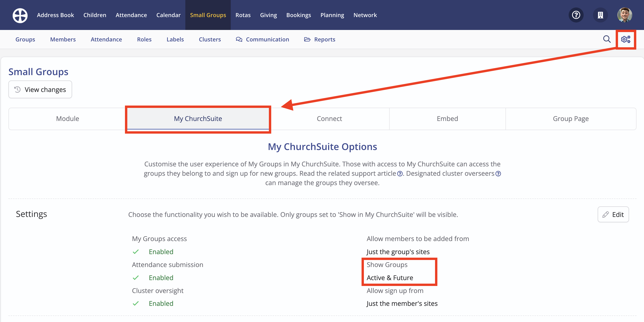Open Bookings module
This screenshot has width=644, height=322.
299,15
